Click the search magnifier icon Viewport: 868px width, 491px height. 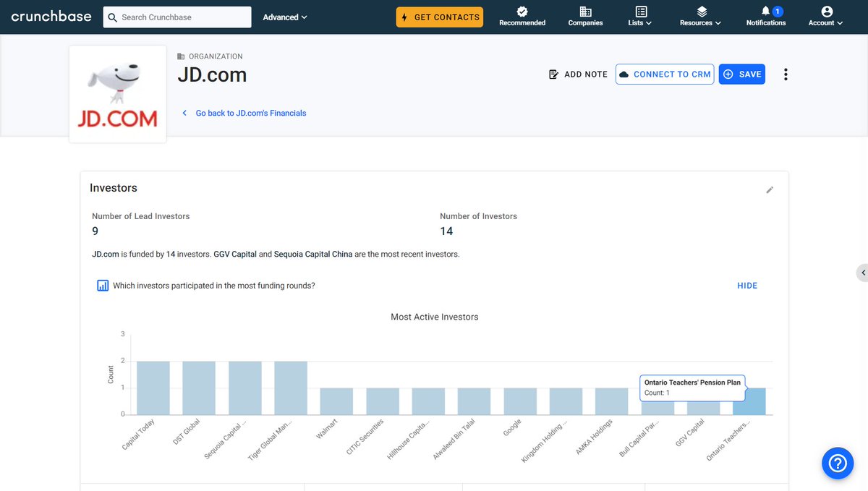click(x=112, y=17)
